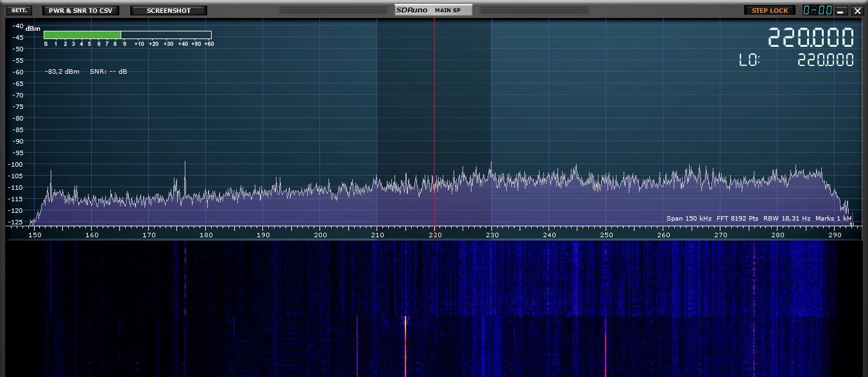Click the Marks 1 kHz label

[833, 219]
